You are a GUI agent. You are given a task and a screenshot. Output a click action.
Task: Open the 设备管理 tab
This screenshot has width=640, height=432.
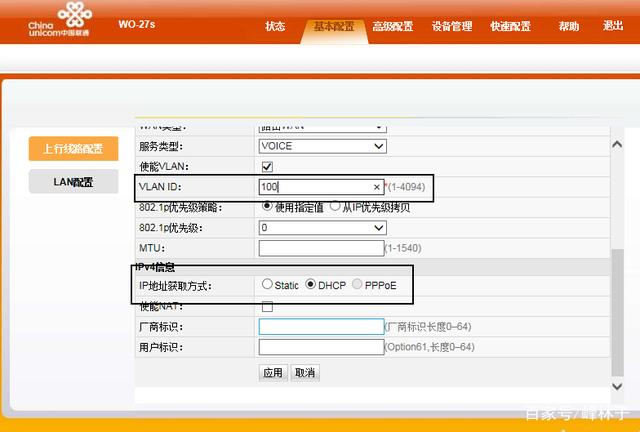coord(452,27)
